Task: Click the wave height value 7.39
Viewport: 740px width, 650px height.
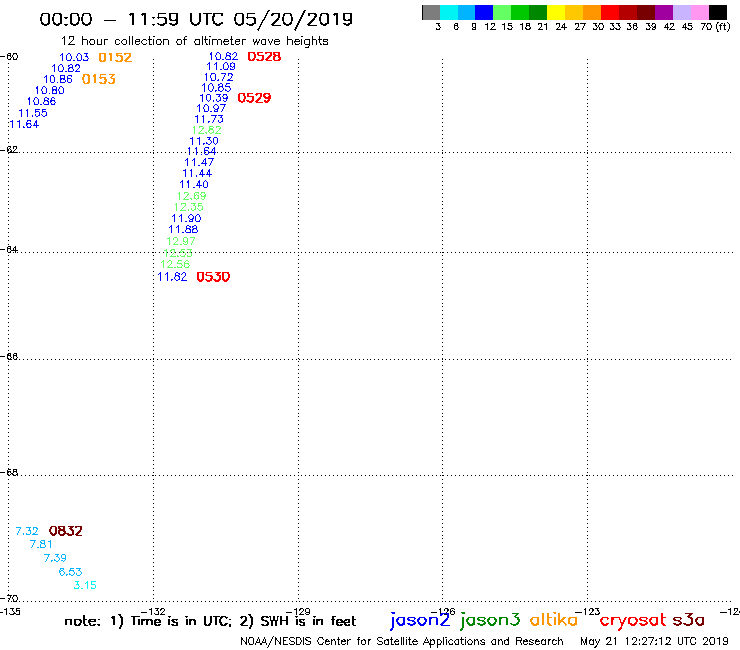Action: [x=55, y=558]
